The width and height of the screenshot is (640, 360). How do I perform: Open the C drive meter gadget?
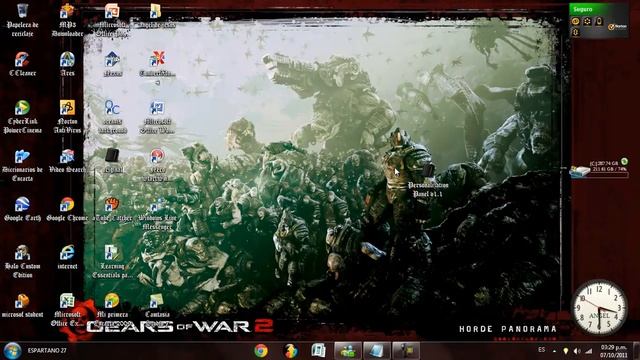[x=598, y=169]
